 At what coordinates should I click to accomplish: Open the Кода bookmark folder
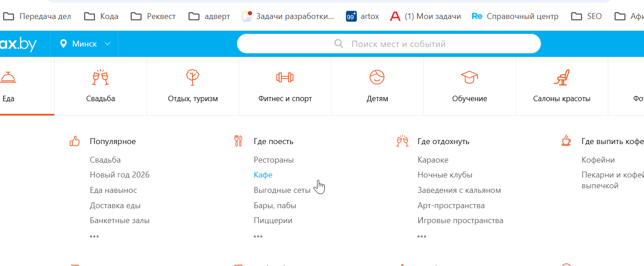pyautogui.click(x=101, y=16)
